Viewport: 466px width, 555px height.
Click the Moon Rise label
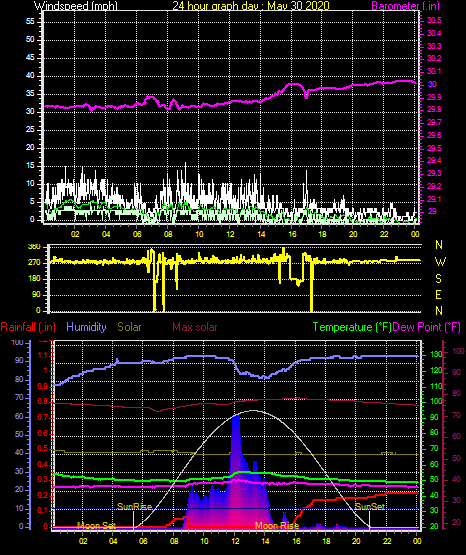(277, 526)
